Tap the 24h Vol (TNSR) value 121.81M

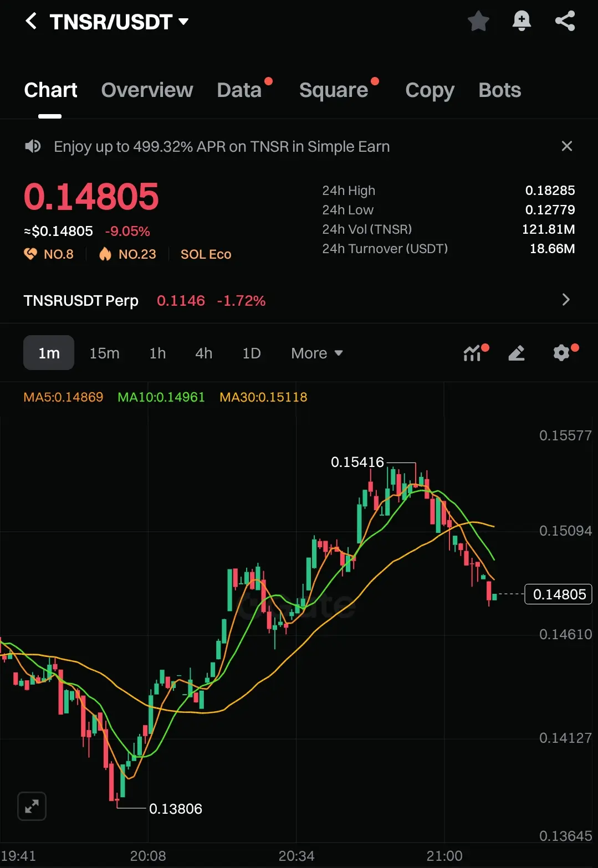(548, 229)
